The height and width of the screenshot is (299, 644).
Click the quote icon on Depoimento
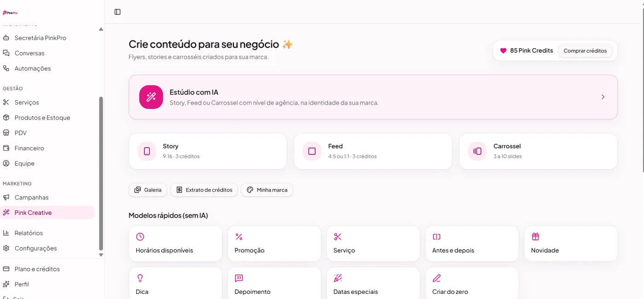[239, 278]
